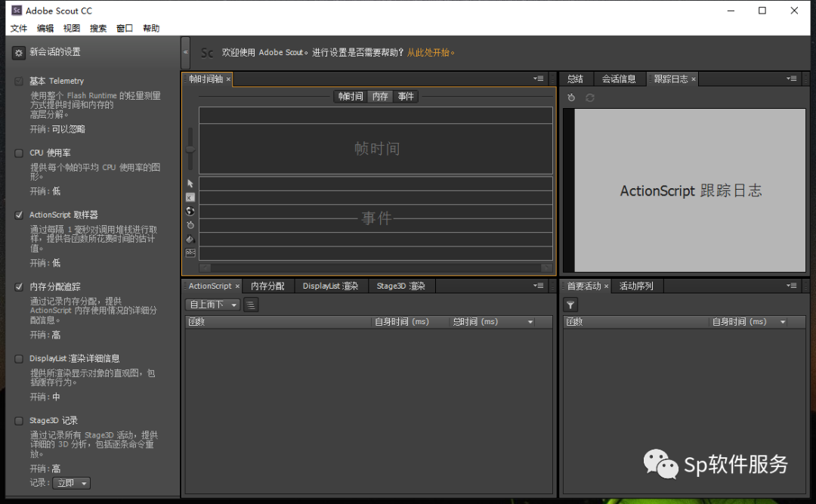816x504 pixels.
Task: Close the 首要活动 tab
Action: [x=606, y=286]
